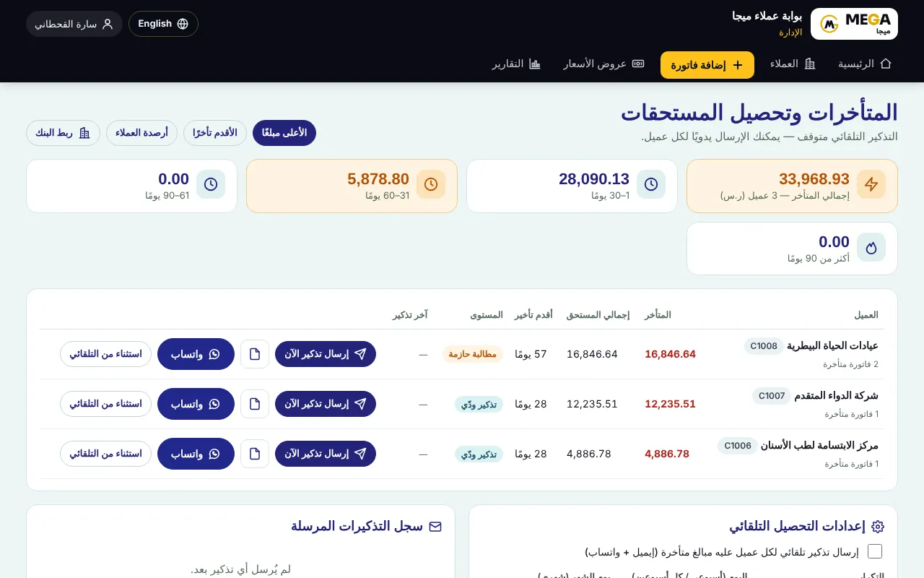Screen dimensions: 924x578
Task: Sort by الأقدم تأخرًا
Action: (x=215, y=133)
